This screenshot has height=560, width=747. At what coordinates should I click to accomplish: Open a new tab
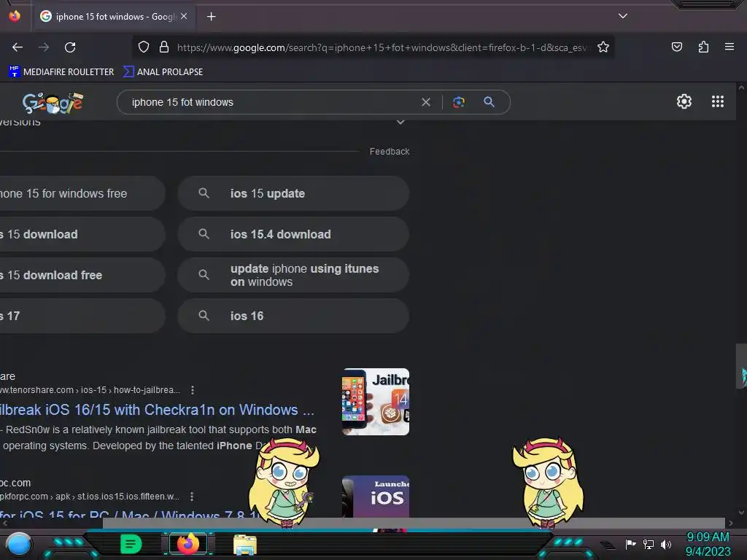(211, 17)
